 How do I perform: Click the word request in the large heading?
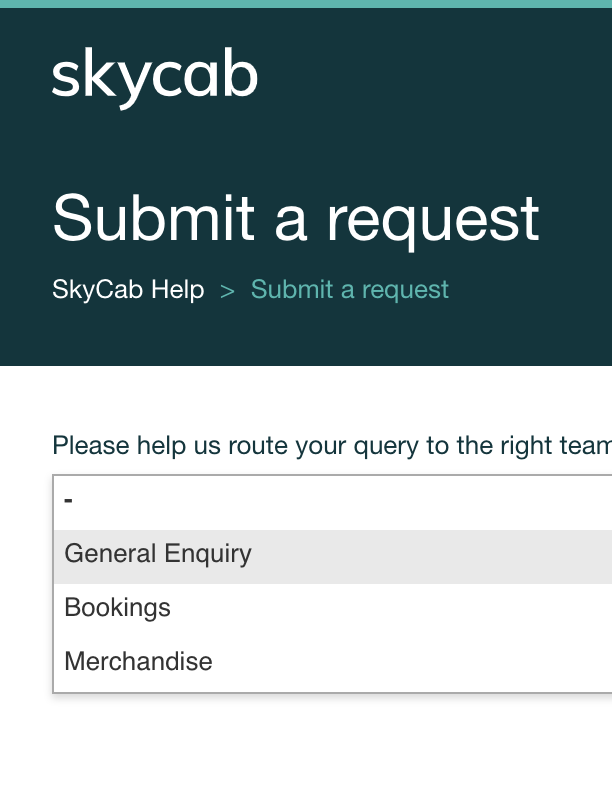tap(432, 218)
